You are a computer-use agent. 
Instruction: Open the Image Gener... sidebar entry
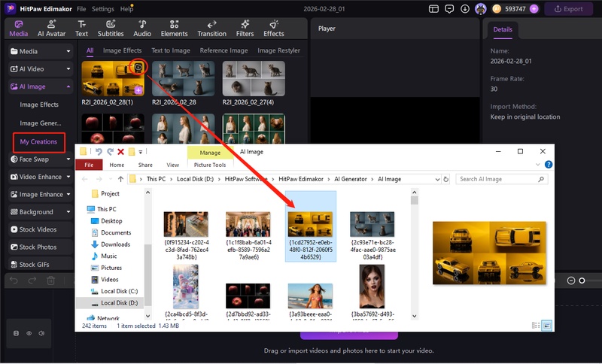pyautogui.click(x=41, y=123)
